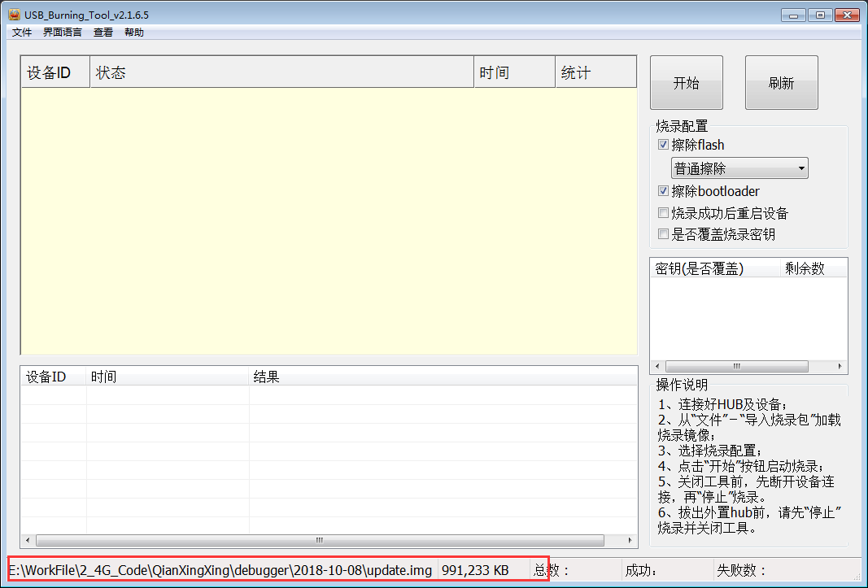
Task: Toggle the 擦除bootloader checkbox
Action: coord(664,190)
